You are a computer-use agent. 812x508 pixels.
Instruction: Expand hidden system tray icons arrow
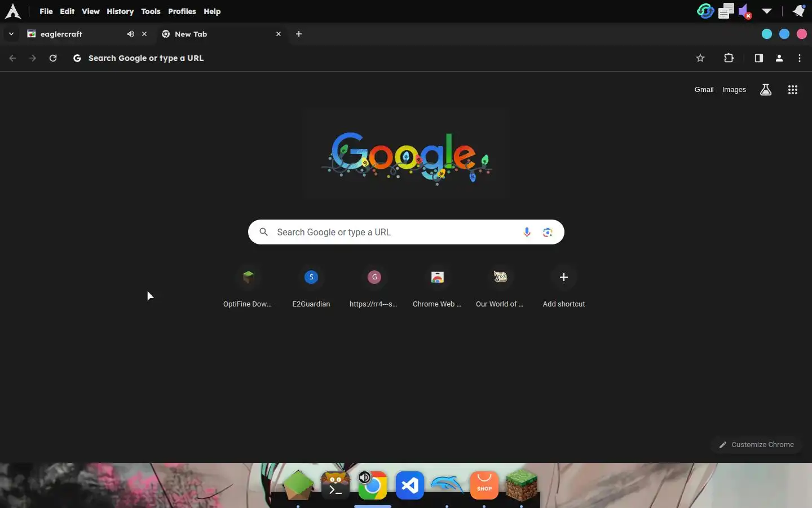click(767, 11)
